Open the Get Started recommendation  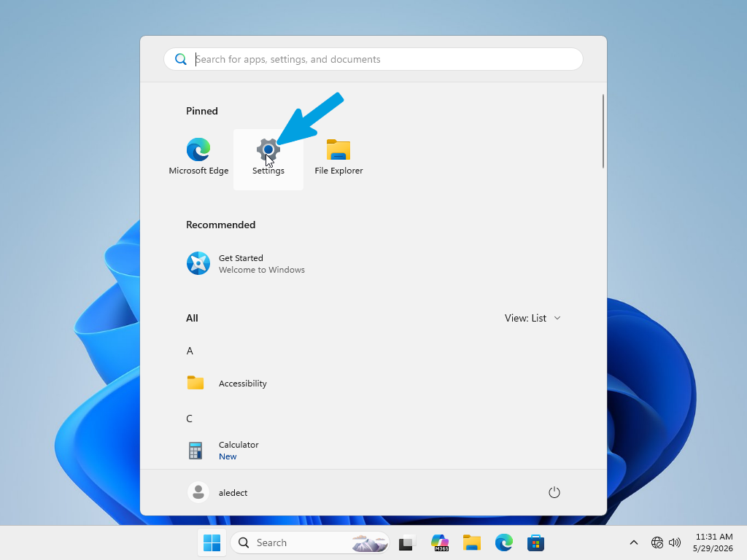click(245, 264)
